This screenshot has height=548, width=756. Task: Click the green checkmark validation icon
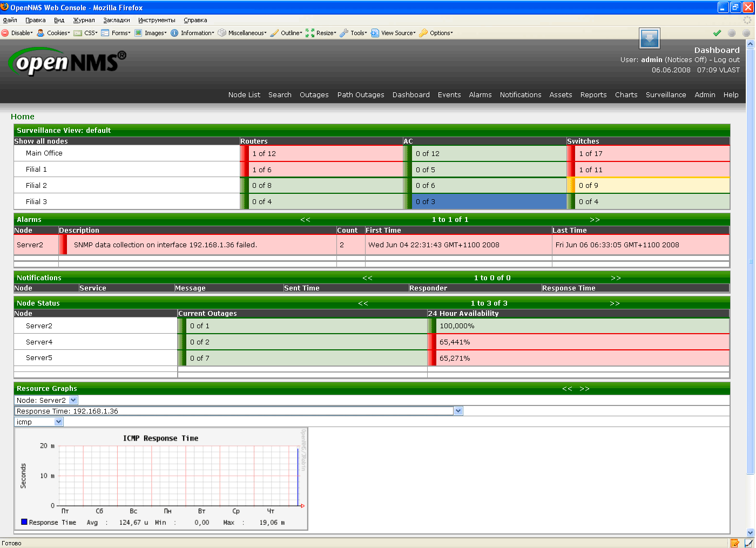tap(717, 33)
